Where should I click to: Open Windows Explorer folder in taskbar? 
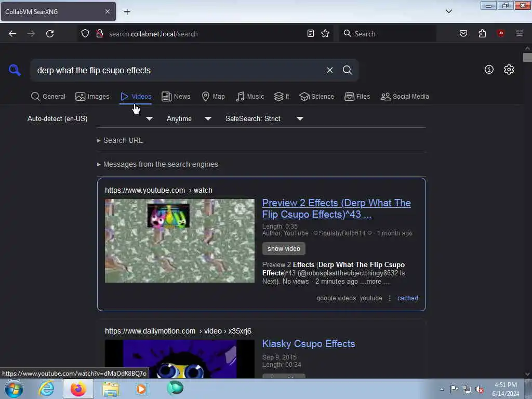pos(111,389)
